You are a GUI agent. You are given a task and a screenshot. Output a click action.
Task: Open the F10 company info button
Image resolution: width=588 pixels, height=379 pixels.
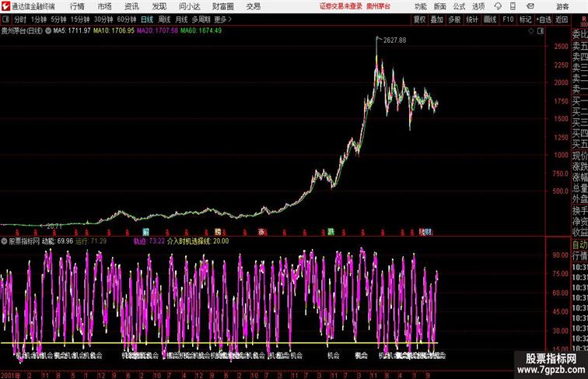click(508, 19)
